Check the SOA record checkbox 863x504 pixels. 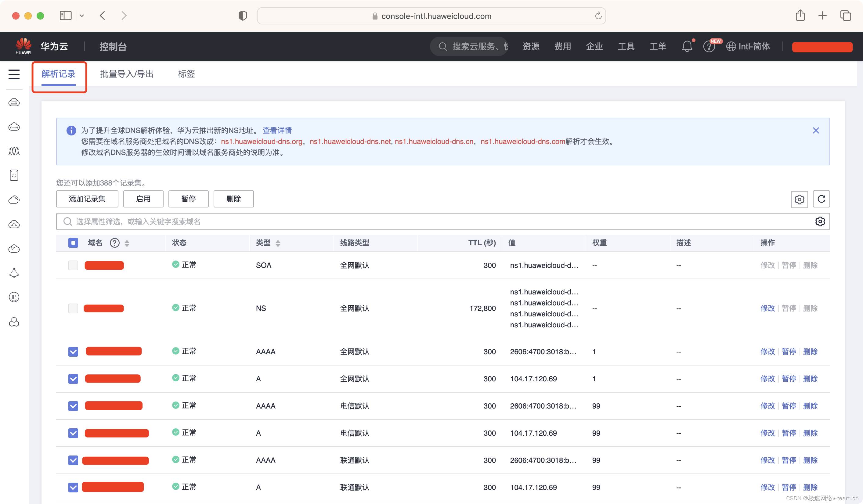[73, 265]
